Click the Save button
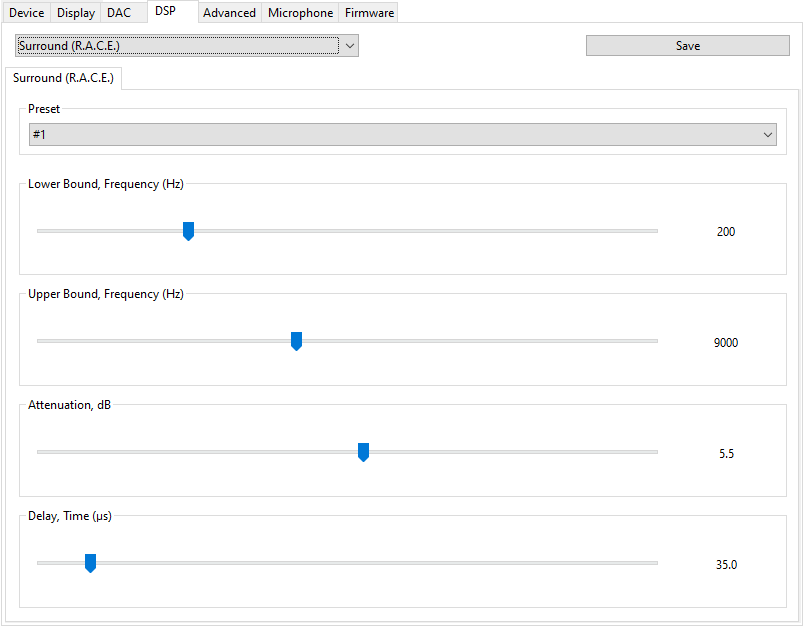 point(687,46)
